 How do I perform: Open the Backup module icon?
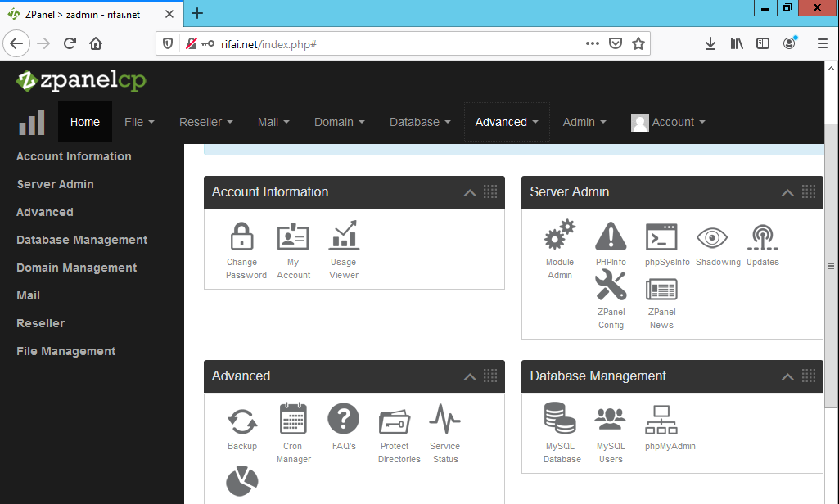tap(241, 421)
